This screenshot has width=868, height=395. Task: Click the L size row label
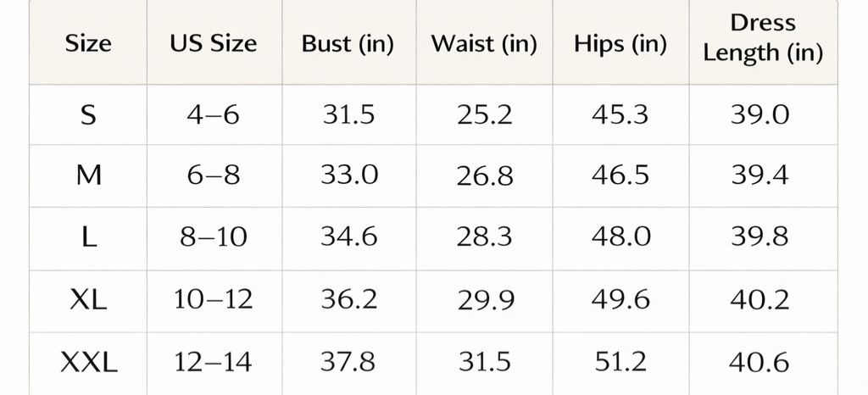(88, 237)
